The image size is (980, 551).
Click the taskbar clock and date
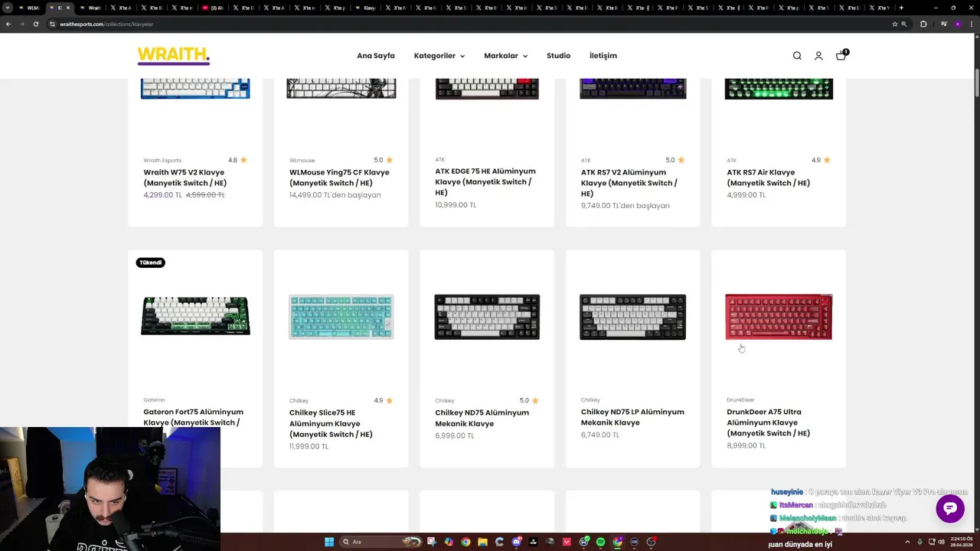click(961, 542)
